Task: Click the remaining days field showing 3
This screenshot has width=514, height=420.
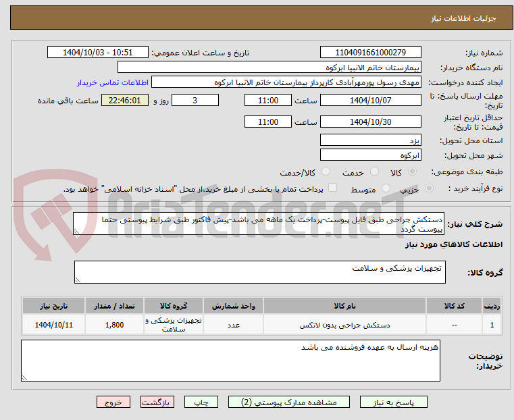Action: tap(195, 100)
